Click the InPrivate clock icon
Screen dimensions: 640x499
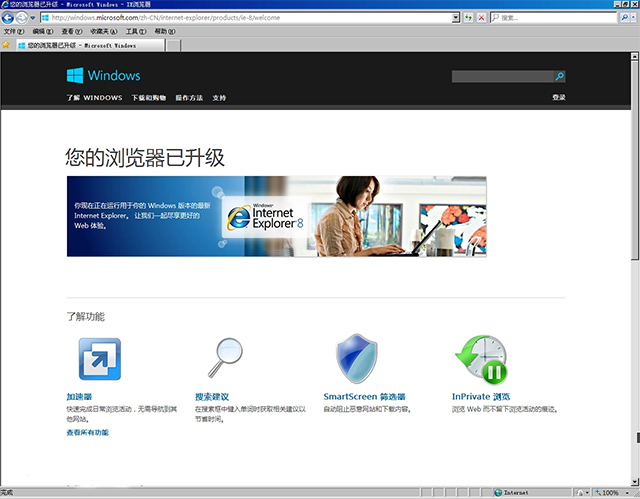[x=481, y=359]
